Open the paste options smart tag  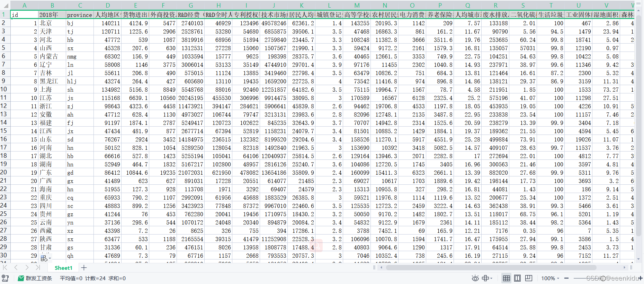(x=46, y=258)
